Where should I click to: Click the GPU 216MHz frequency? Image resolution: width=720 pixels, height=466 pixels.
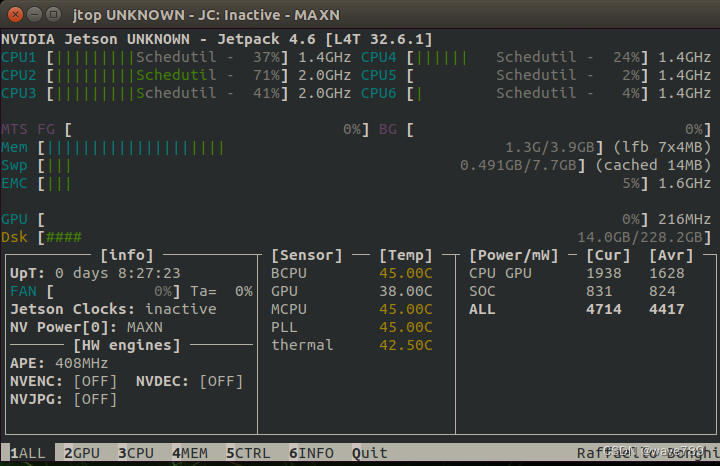tap(685, 219)
